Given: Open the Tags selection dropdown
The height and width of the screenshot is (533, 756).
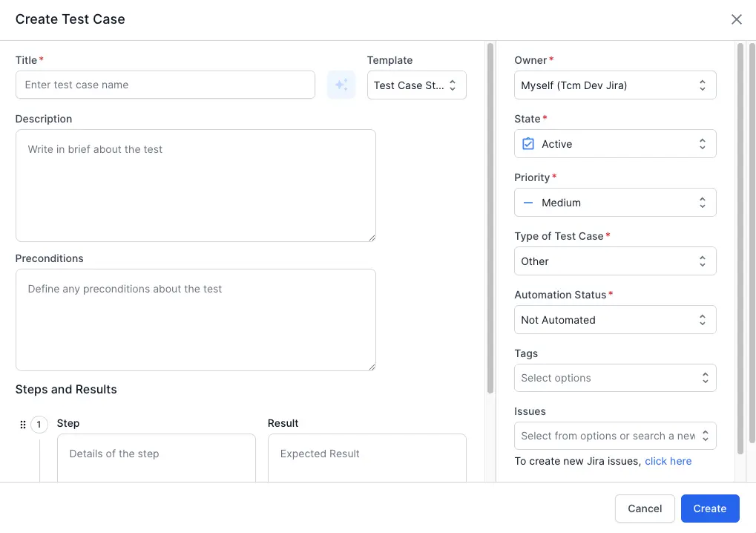Looking at the screenshot, I should click(x=614, y=378).
